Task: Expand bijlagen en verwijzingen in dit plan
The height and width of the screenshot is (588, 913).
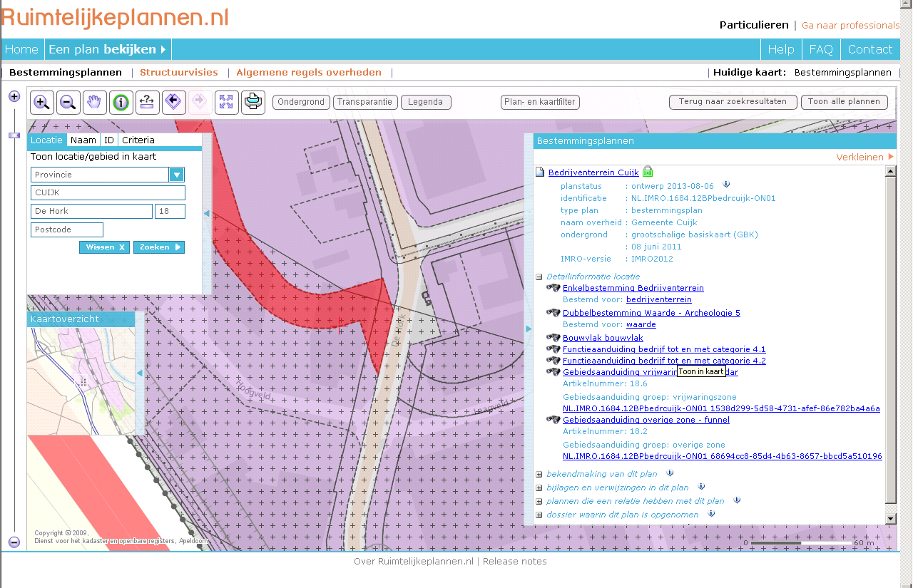Action: tap(539, 488)
